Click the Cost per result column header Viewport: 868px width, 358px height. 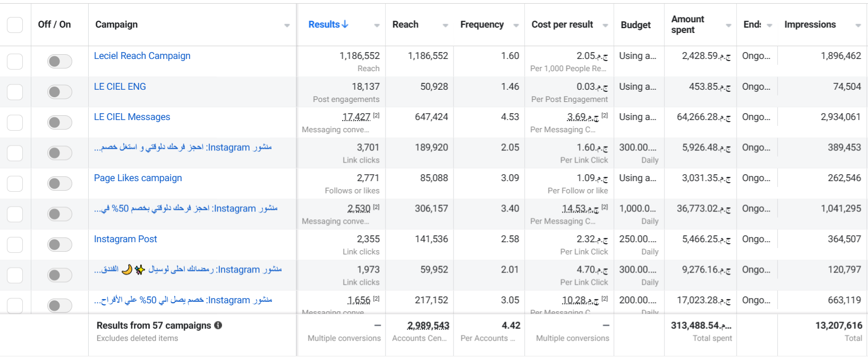(562, 24)
